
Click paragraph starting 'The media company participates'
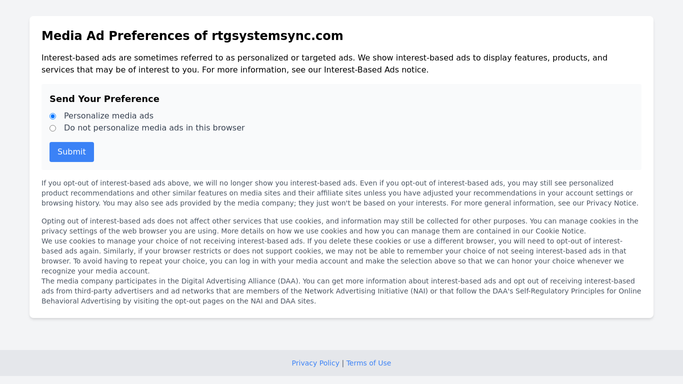[342, 291]
